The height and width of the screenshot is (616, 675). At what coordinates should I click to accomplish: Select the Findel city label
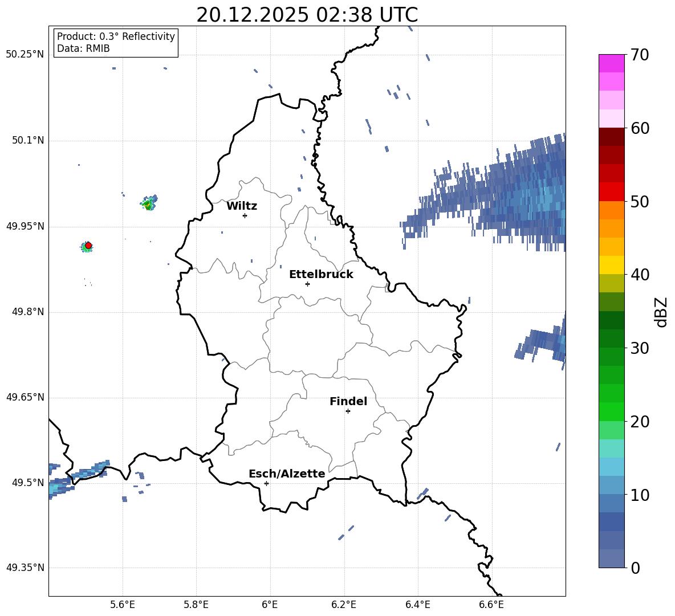348,401
